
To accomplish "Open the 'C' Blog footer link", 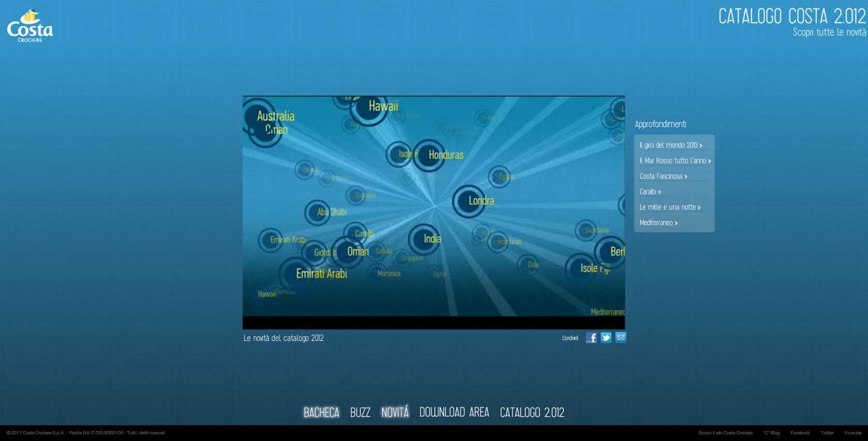I will (771, 433).
